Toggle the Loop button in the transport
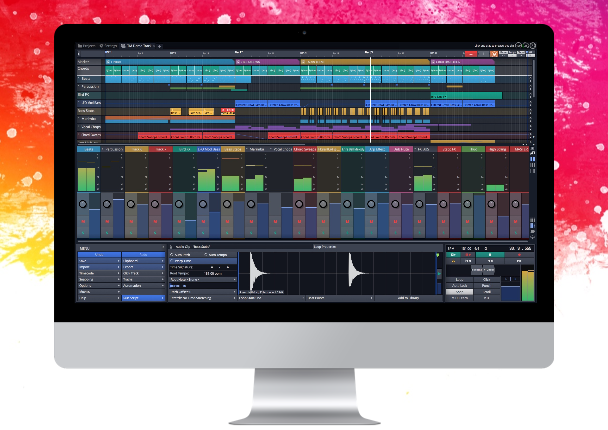The height and width of the screenshot is (430, 608). (459, 280)
